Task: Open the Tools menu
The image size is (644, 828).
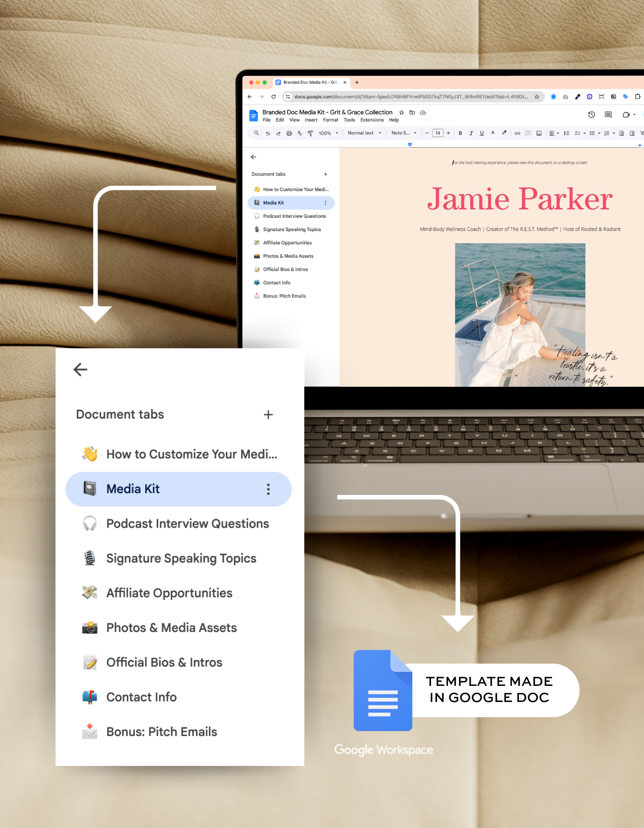Action: [x=349, y=120]
